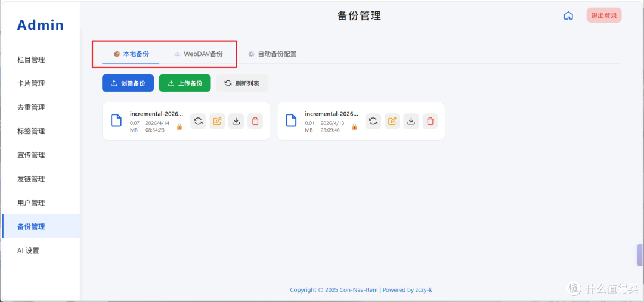Click the green 上传备份 button
Viewport: 644px width, 302px height.
point(185,83)
